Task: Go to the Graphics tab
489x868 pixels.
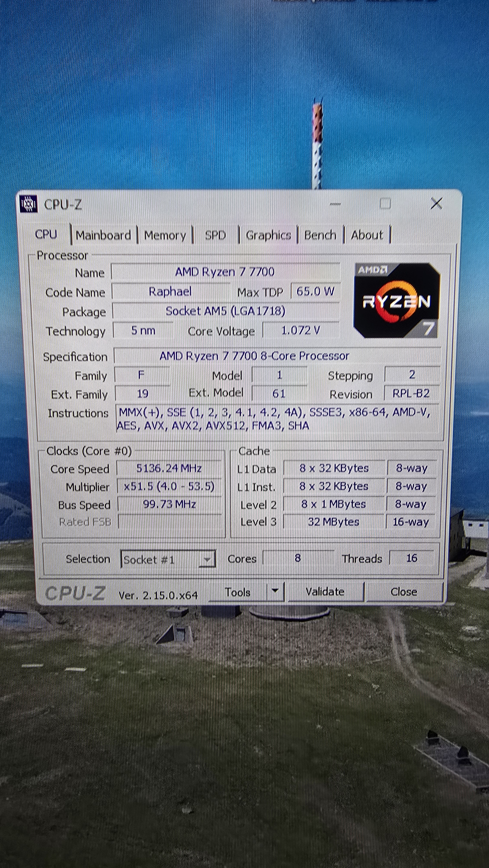Action: 268,235
